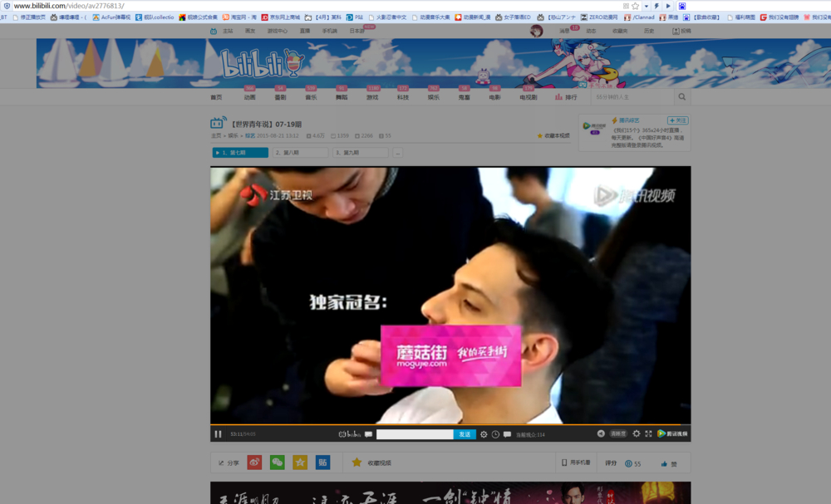Click the danmaku comment input field

click(415, 434)
